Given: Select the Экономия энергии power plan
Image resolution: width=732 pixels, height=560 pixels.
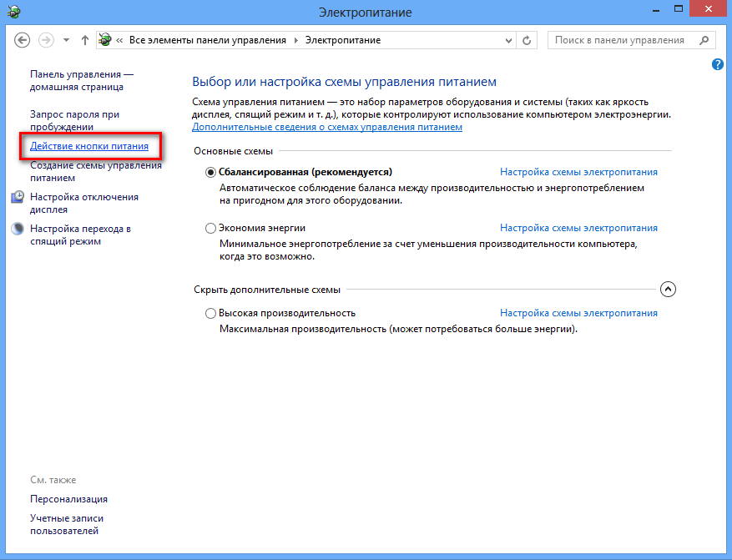Looking at the screenshot, I should coord(210,228).
